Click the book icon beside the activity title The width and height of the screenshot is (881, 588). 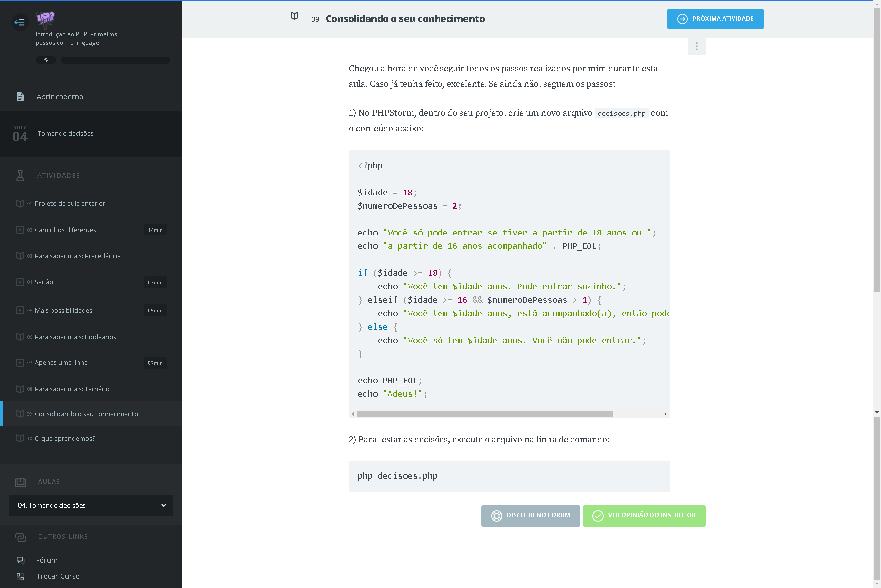[294, 16]
